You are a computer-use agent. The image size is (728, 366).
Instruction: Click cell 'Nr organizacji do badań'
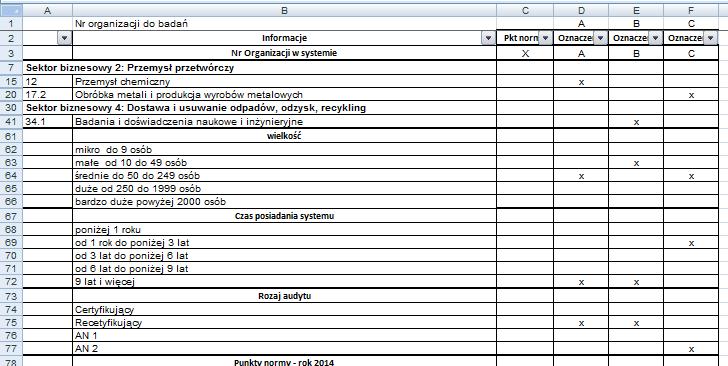pyautogui.click(x=285, y=24)
